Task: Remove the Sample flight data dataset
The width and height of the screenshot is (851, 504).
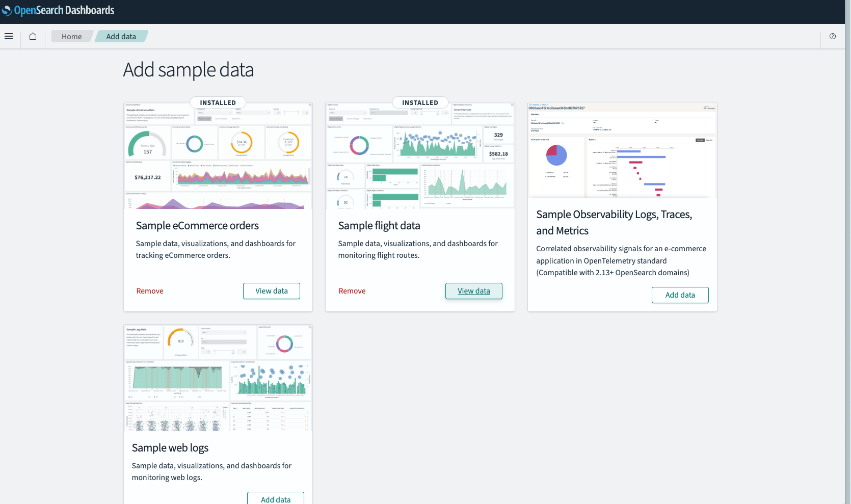Action: (352, 291)
